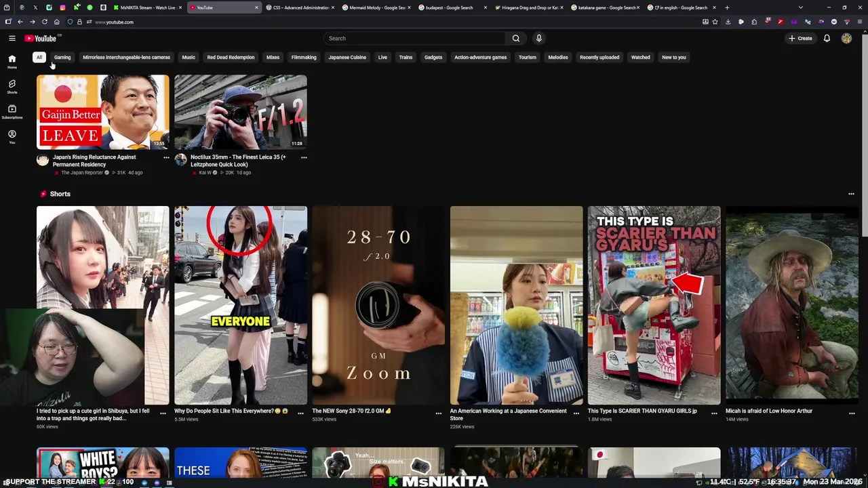Screen dimensions: 868x488
Task: Bookmark this page with star icon
Action: [715, 22]
